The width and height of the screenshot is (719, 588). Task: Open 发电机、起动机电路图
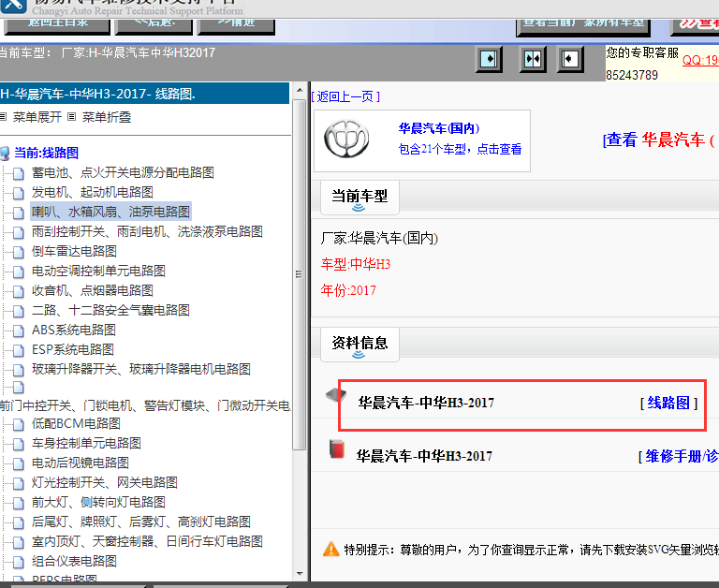(x=92, y=192)
